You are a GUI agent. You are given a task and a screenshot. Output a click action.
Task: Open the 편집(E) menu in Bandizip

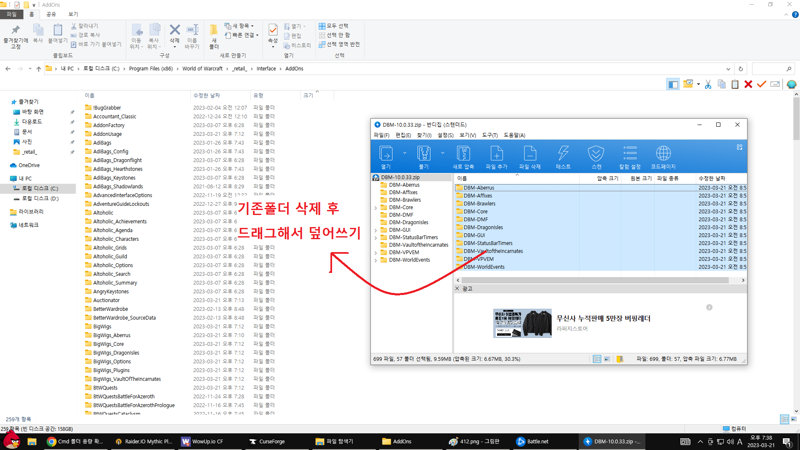(403, 135)
